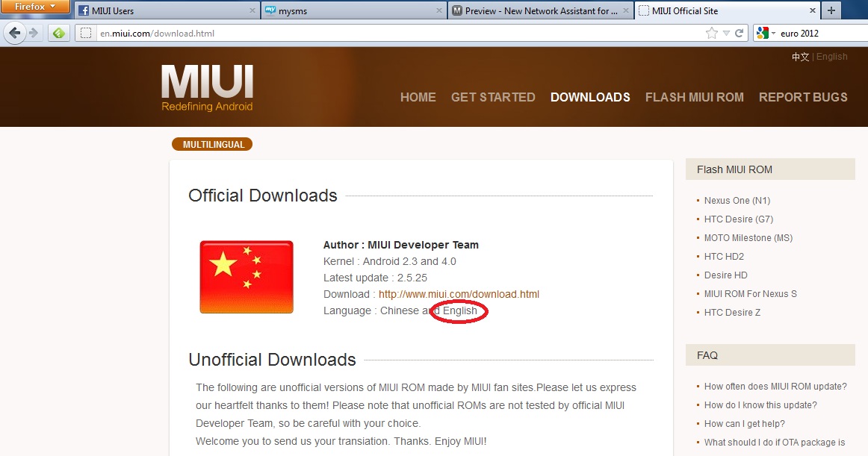Open the MOTO Milestone (MS) link

pyautogui.click(x=748, y=238)
